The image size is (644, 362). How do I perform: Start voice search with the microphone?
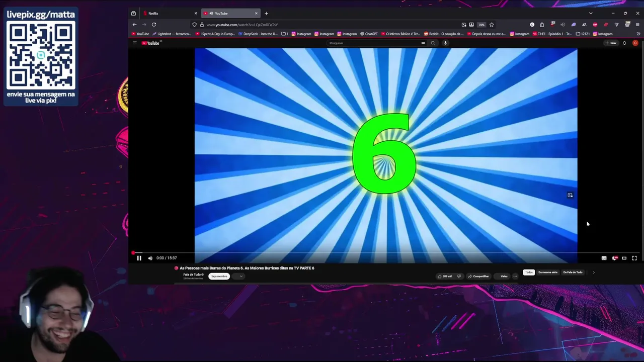445,43
